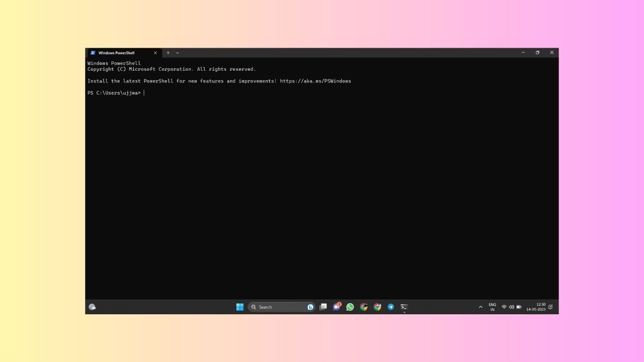
Task: Click the plus button to open new tab
Action: tap(168, 53)
